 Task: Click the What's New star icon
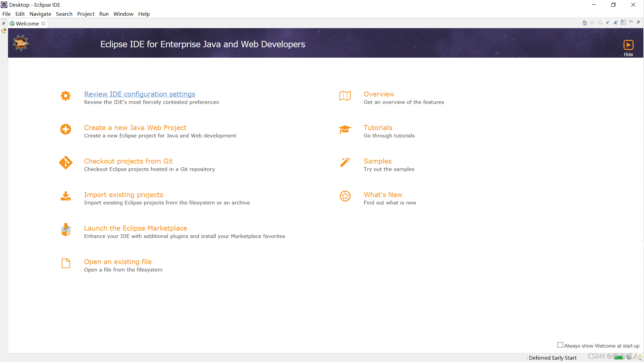point(345,196)
